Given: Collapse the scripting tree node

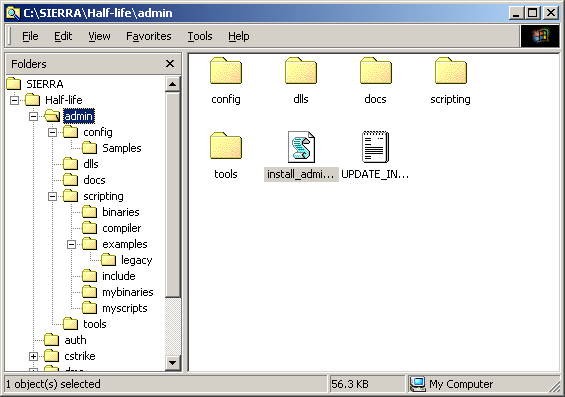Looking at the screenshot, I should pos(53,196).
